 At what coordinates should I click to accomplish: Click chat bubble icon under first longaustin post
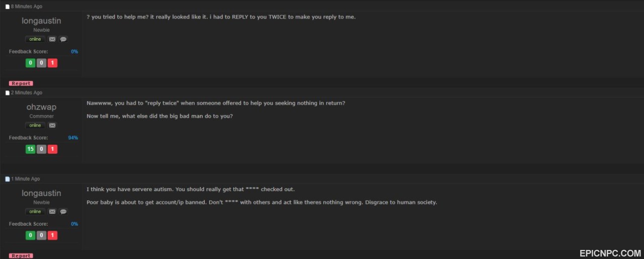pyautogui.click(x=63, y=39)
